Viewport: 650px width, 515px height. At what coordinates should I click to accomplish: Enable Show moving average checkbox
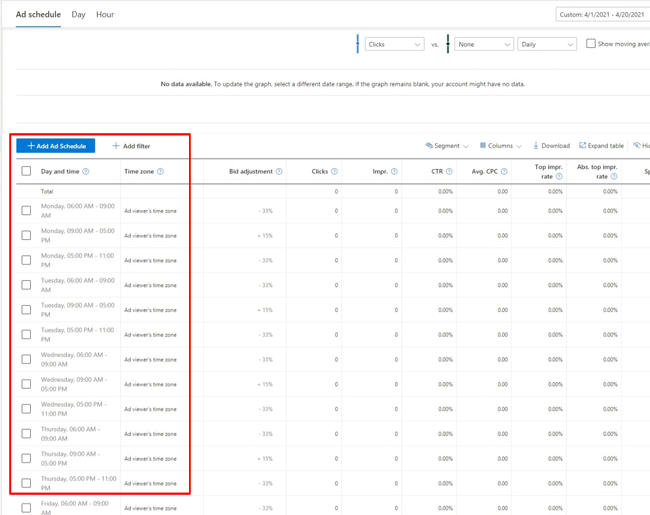pyautogui.click(x=591, y=44)
